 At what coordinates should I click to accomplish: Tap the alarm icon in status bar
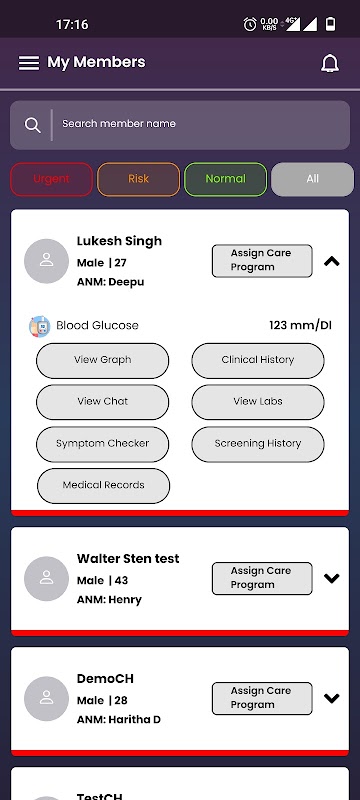point(250,24)
